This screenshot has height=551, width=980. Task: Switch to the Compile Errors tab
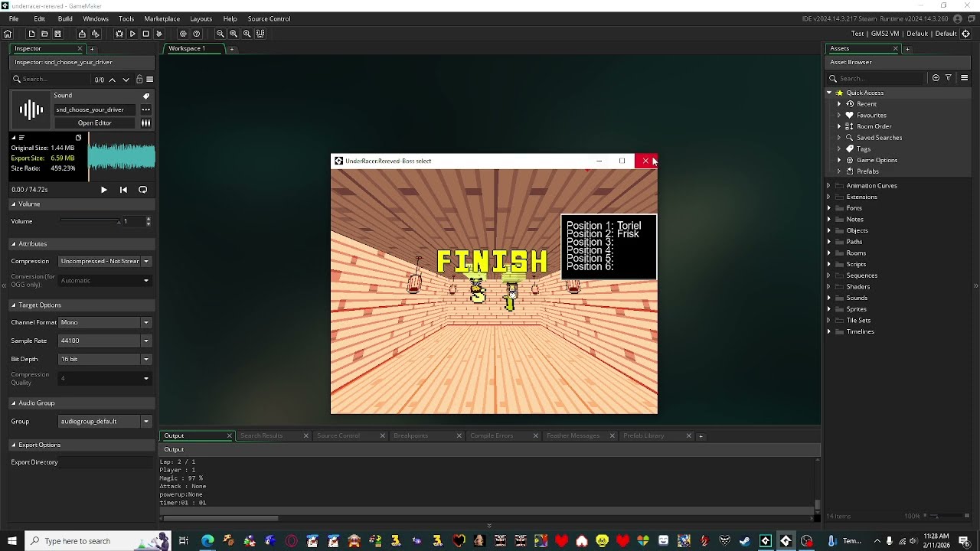492,436
